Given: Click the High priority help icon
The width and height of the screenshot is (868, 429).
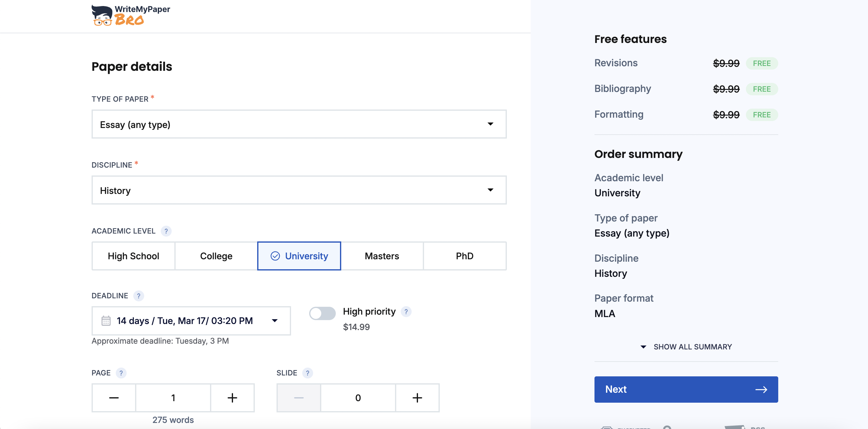Looking at the screenshot, I should click(406, 312).
